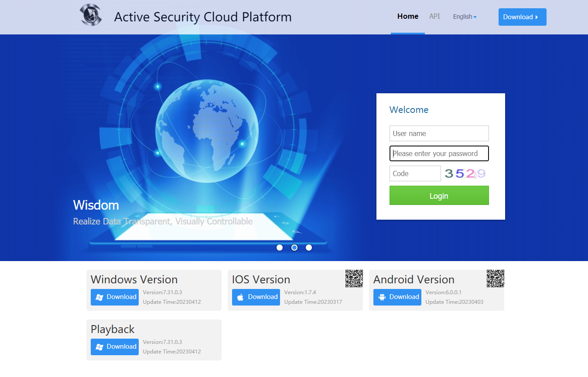Open the English language dropdown
Screen dimensions: 588x377
465,17
